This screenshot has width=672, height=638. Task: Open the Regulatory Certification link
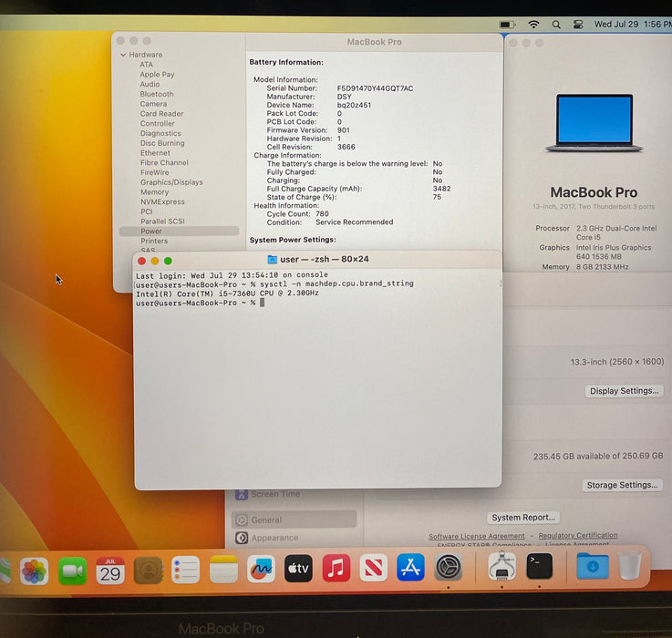pyautogui.click(x=578, y=535)
